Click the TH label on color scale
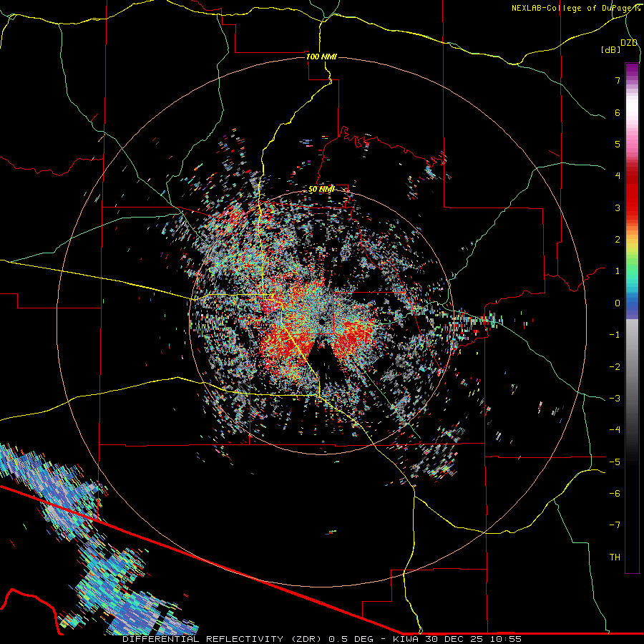 point(615,557)
